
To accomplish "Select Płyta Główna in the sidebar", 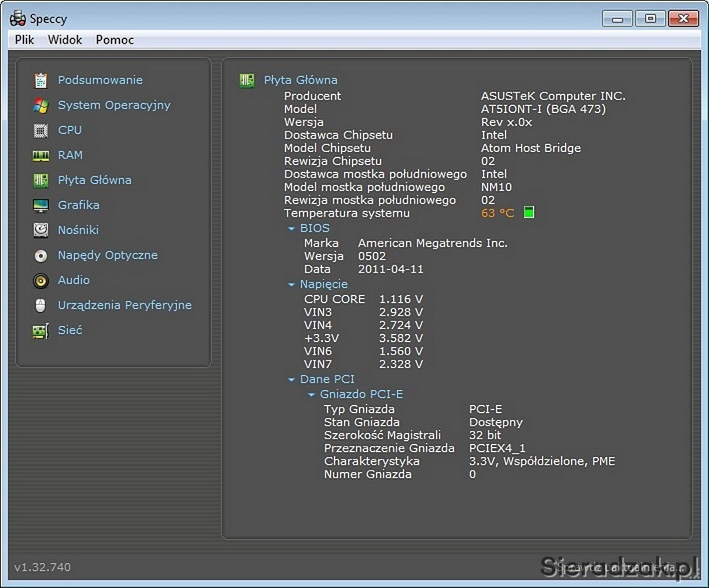I will point(95,180).
